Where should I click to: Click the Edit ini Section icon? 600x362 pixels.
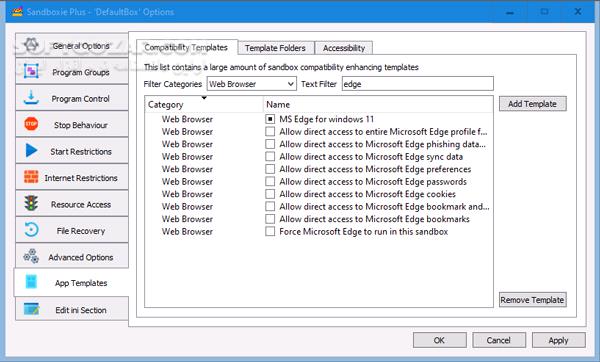pyautogui.click(x=31, y=309)
